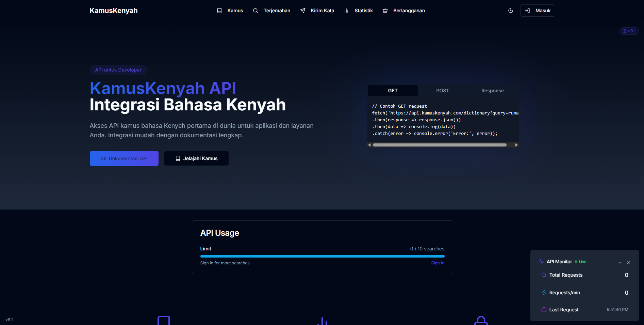Open the POST request example tab
Screen dimensions: 644x325
tap(442, 91)
